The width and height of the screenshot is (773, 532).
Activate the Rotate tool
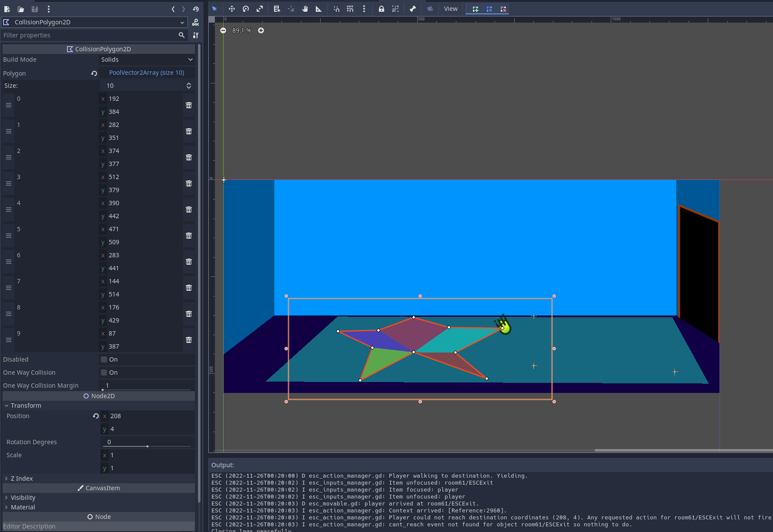pos(246,9)
